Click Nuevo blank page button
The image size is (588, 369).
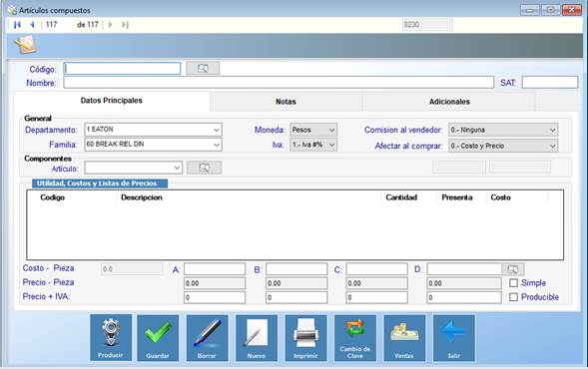coord(257,337)
